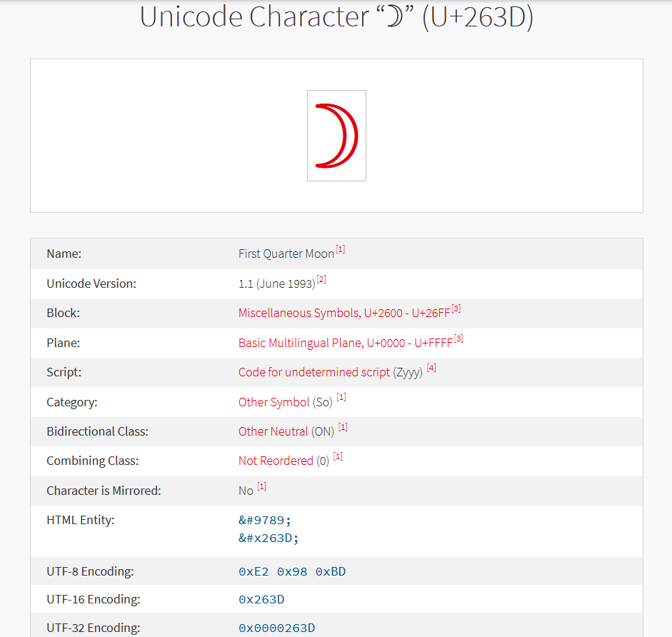Click the UTF-16 value 0x263D

[x=261, y=599]
